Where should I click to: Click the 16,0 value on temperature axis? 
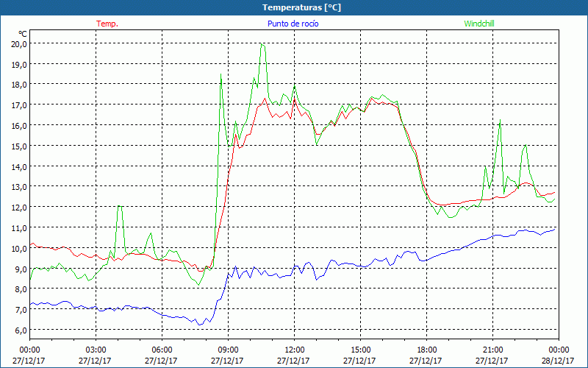tap(19, 126)
